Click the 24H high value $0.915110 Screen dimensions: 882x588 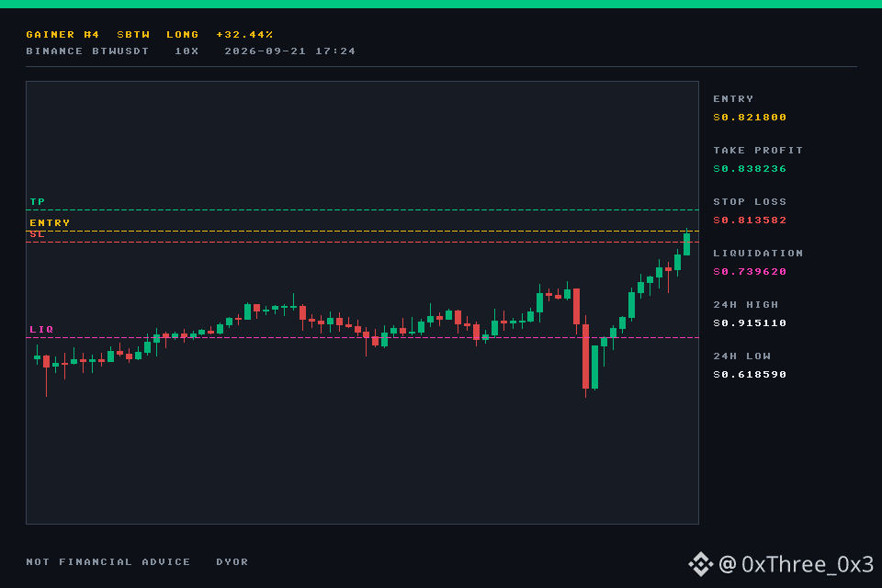click(750, 323)
